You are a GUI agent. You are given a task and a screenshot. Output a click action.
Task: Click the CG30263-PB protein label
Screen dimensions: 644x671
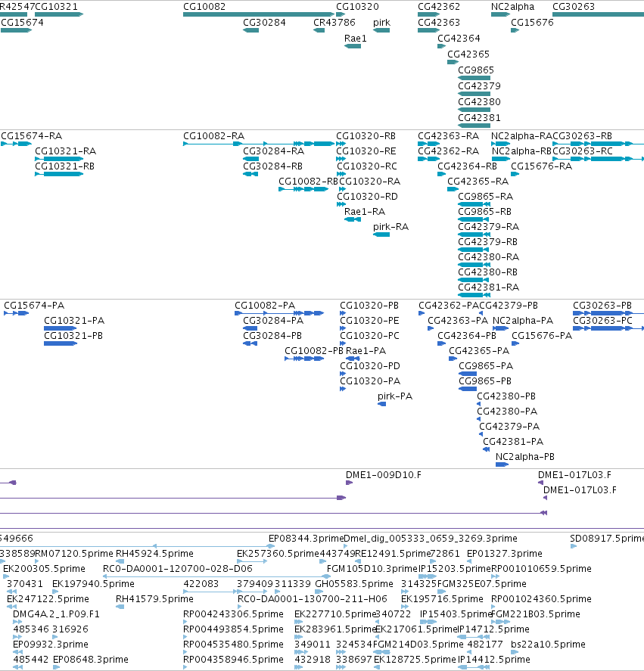tap(602, 306)
